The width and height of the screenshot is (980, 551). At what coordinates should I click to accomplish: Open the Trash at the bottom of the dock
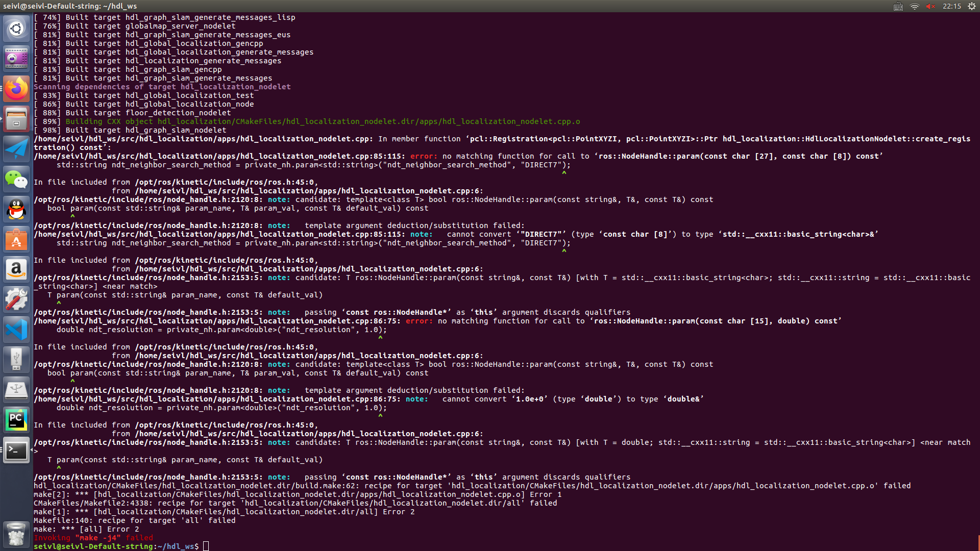pyautogui.click(x=17, y=534)
